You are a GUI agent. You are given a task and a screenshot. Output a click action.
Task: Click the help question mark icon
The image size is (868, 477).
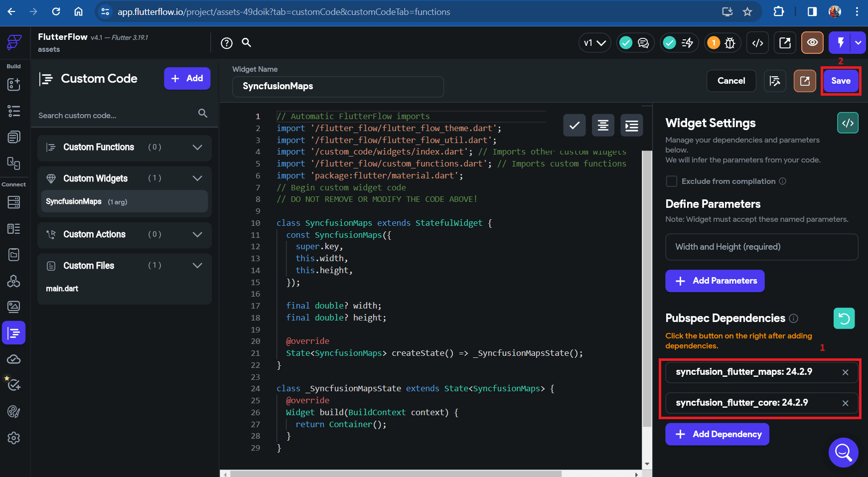tap(227, 43)
